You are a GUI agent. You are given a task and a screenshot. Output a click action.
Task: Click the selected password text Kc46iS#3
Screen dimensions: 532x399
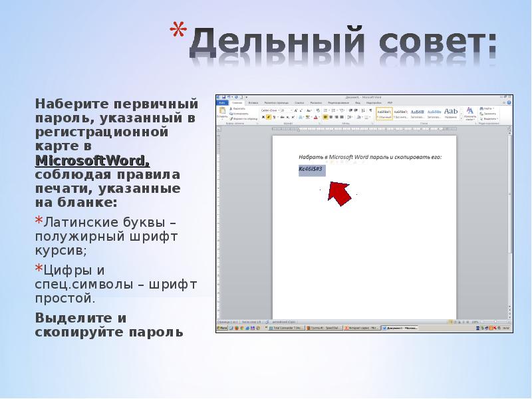tap(311, 169)
